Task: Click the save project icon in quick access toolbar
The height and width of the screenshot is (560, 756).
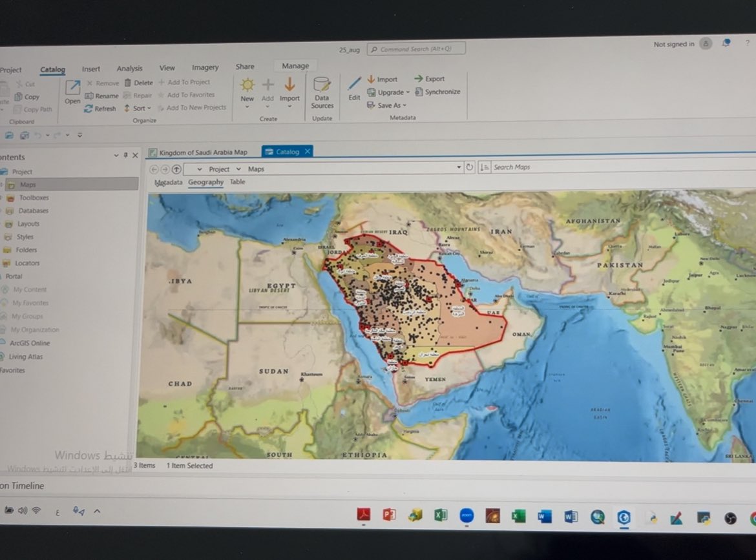Action: [24, 136]
